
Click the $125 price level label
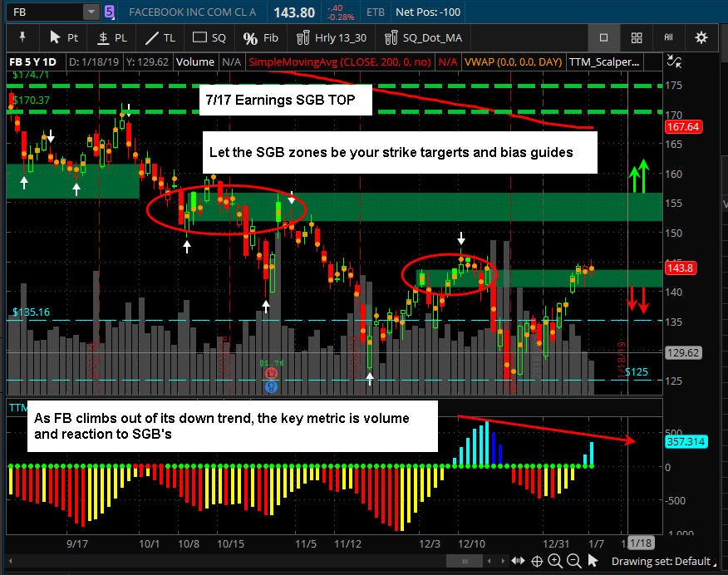tap(637, 371)
